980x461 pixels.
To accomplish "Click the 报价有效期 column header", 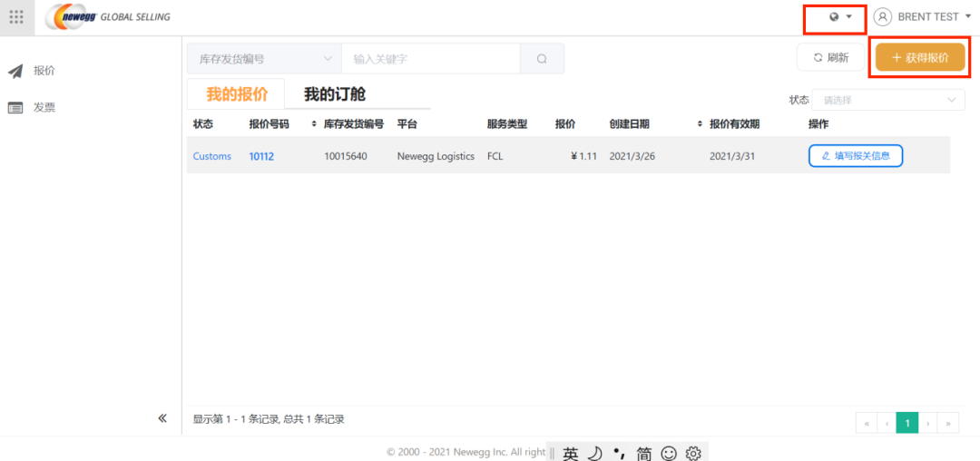I will click(734, 124).
